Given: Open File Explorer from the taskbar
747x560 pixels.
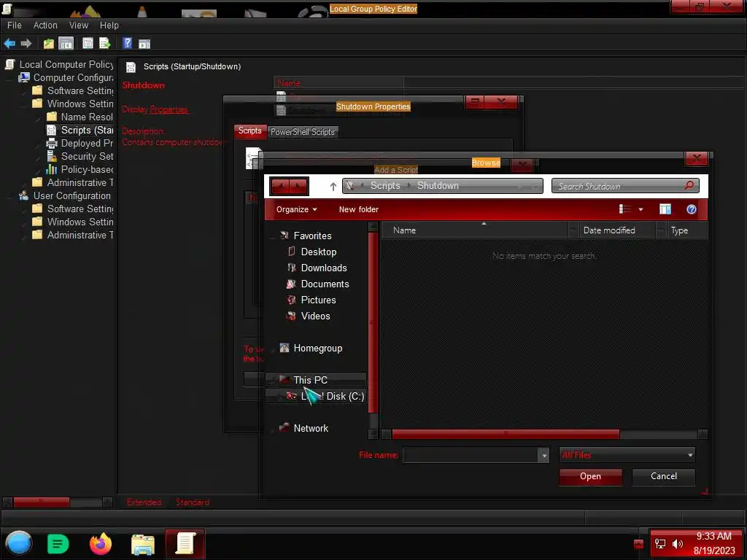Looking at the screenshot, I should [142, 545].
